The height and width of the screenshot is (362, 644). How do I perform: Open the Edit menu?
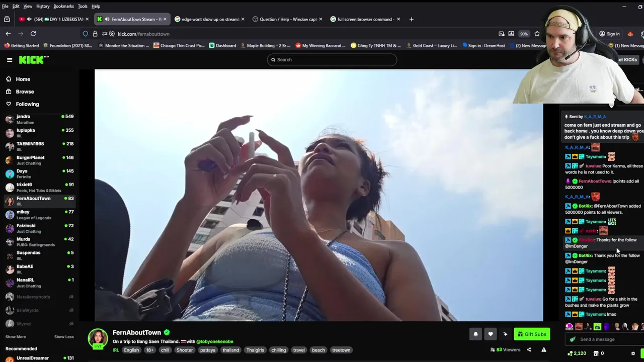click(x=16, y=6)
